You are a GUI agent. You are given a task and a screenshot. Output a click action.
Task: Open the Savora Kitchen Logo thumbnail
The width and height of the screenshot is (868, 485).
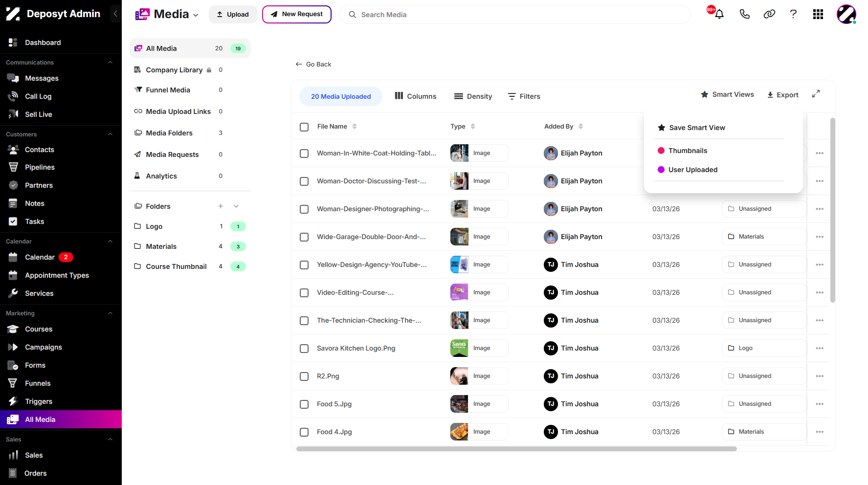coord(459,348)
